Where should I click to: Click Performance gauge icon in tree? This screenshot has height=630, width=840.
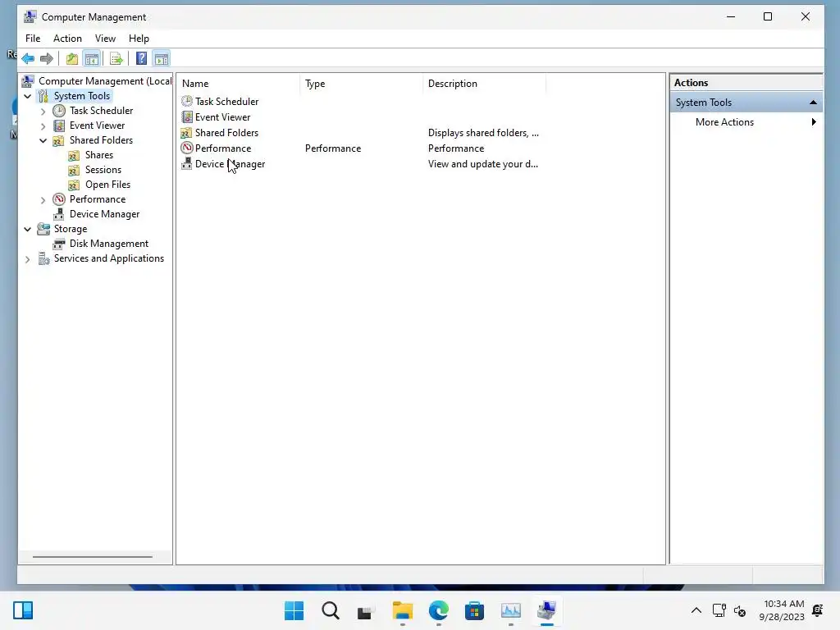pos(59,199)
